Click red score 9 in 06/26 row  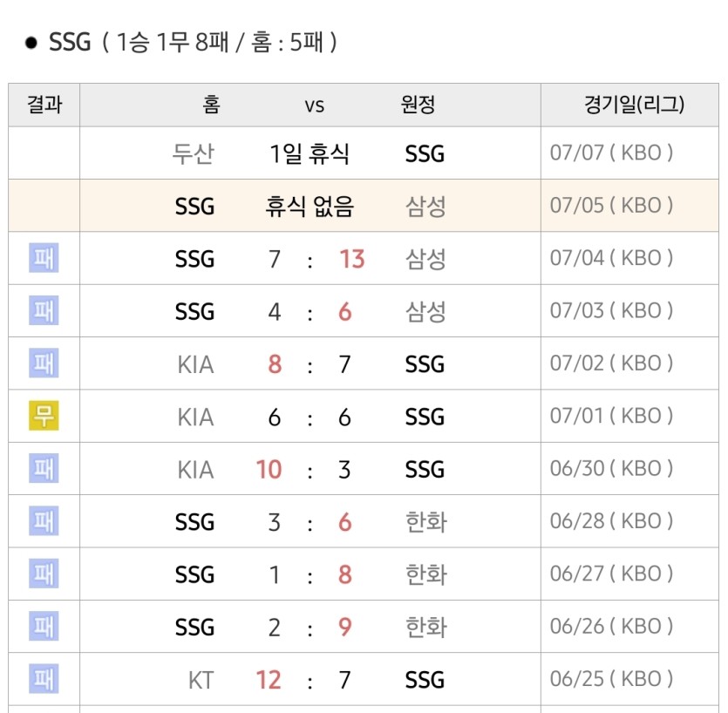(x=345, y=628)
